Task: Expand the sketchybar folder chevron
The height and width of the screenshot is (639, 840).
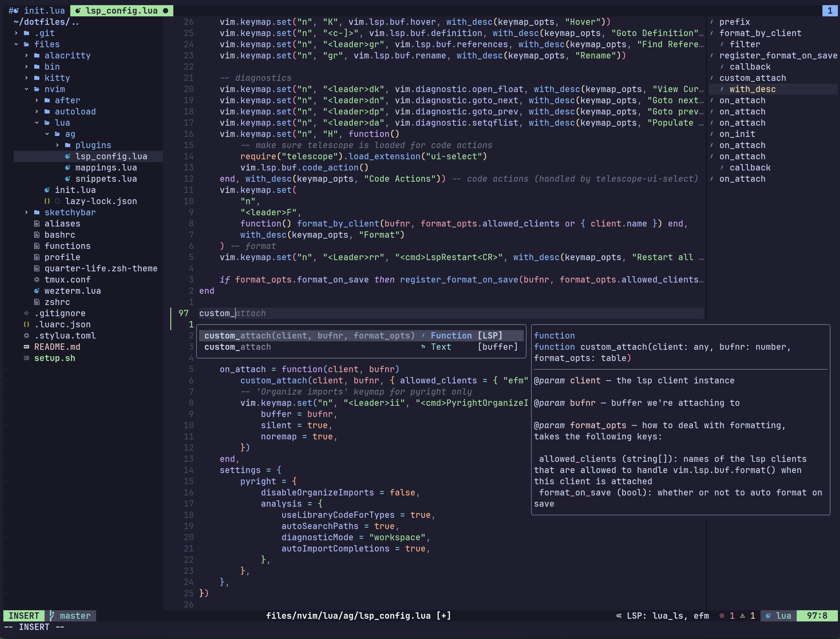Action: click(26, 212)
